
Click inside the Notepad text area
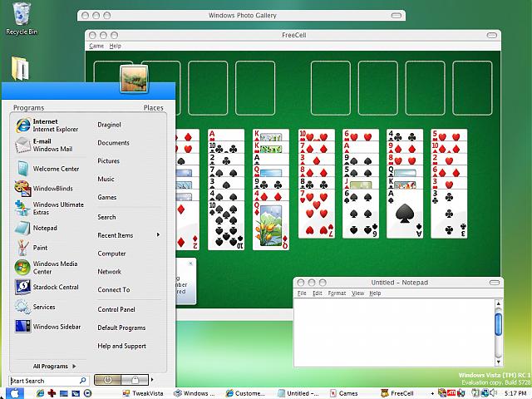tap(394, 332)
